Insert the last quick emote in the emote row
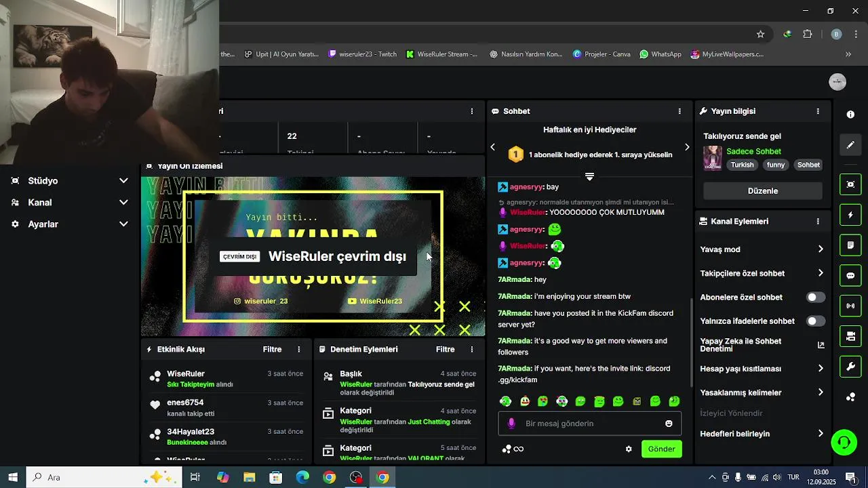This screenshot has width=868, height=488. (x=674, y=401)
